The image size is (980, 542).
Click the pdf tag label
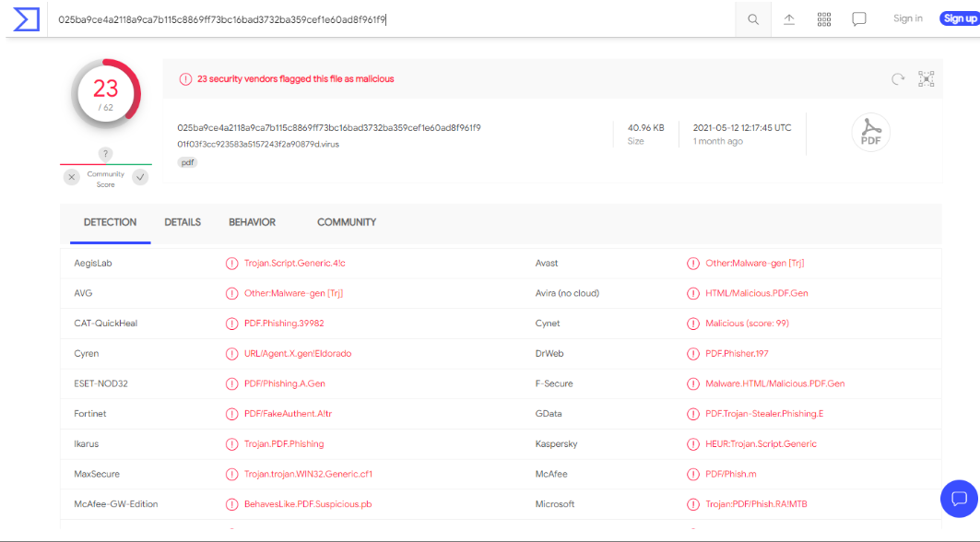tap(187, 162)
